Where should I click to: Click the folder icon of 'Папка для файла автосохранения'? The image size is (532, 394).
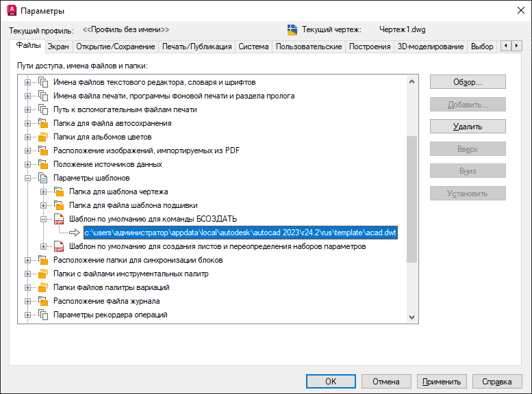click(x=43, y=123)
